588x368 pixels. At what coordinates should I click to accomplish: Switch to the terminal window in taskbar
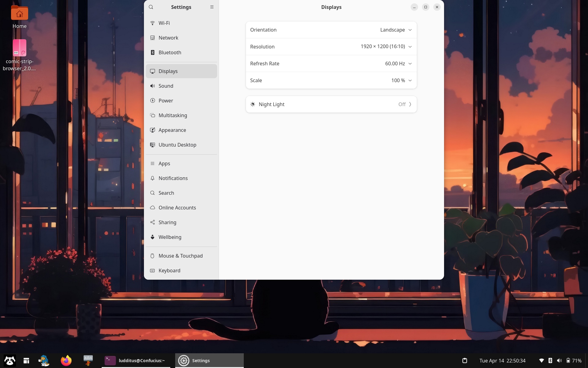(136, 361)
